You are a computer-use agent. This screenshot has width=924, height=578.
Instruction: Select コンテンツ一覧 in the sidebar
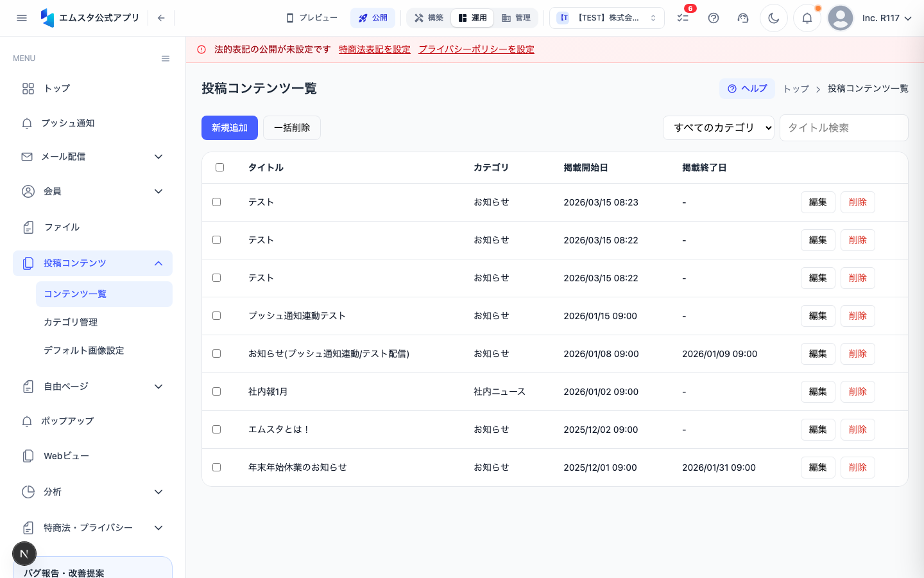(104, 294)
